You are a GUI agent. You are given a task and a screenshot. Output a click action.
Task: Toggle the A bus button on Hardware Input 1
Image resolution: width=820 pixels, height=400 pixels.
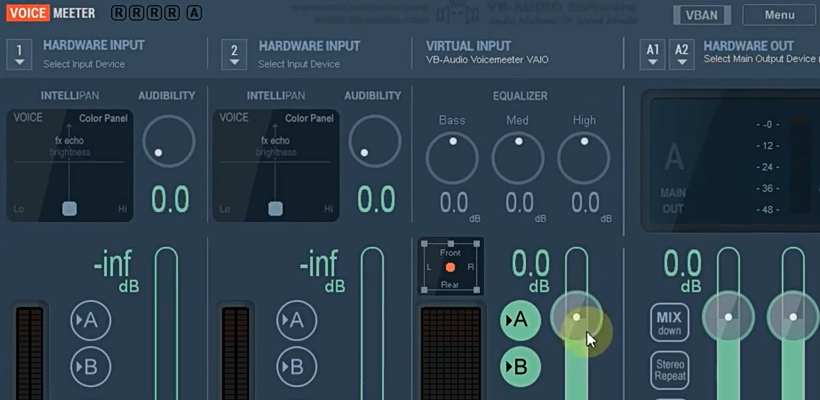pyautogui.click(x=89, y=321)
